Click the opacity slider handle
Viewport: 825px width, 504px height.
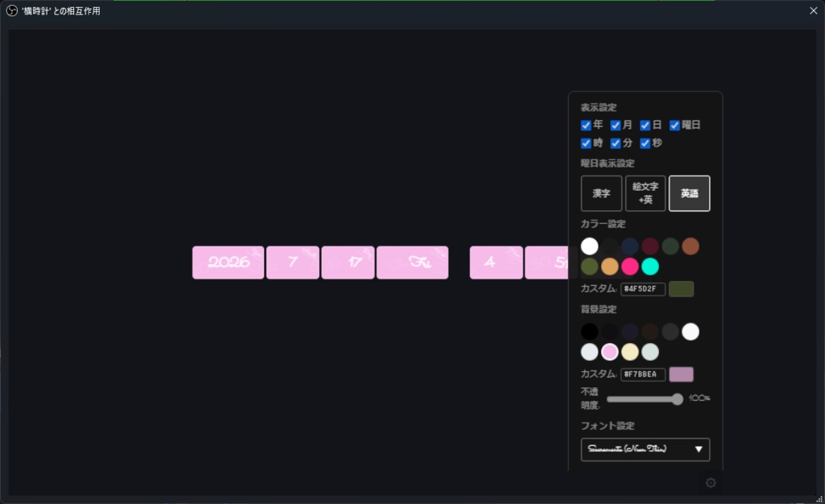677,399
